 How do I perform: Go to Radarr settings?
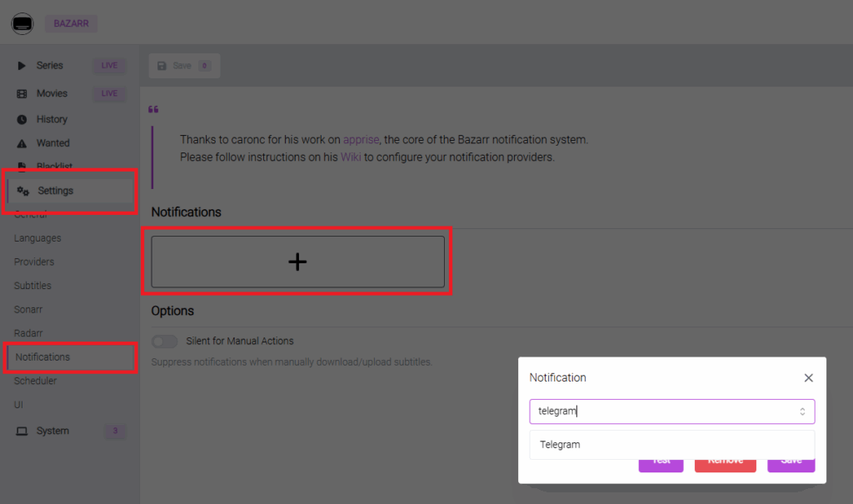[x=28, y=333]
